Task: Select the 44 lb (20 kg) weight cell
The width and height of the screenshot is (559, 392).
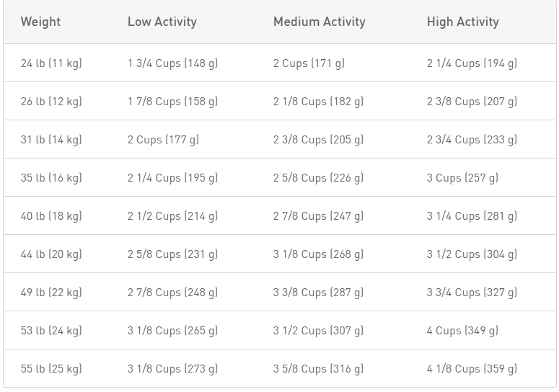Action: pos(51,254)
